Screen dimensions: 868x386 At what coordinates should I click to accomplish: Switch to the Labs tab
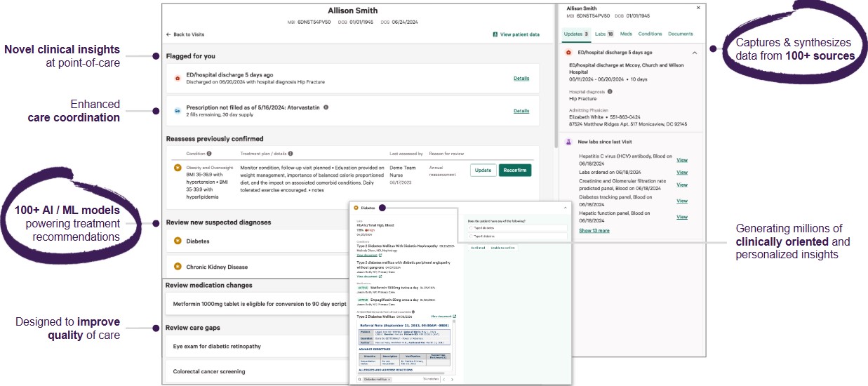click(603, 34)
